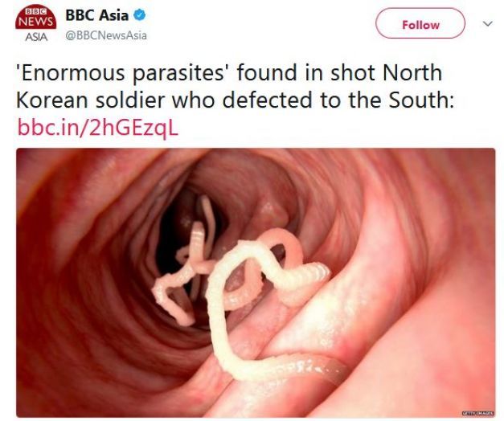Click the word 'South:' in the tweet
504x421 pixels.
(x=420, y=100)
